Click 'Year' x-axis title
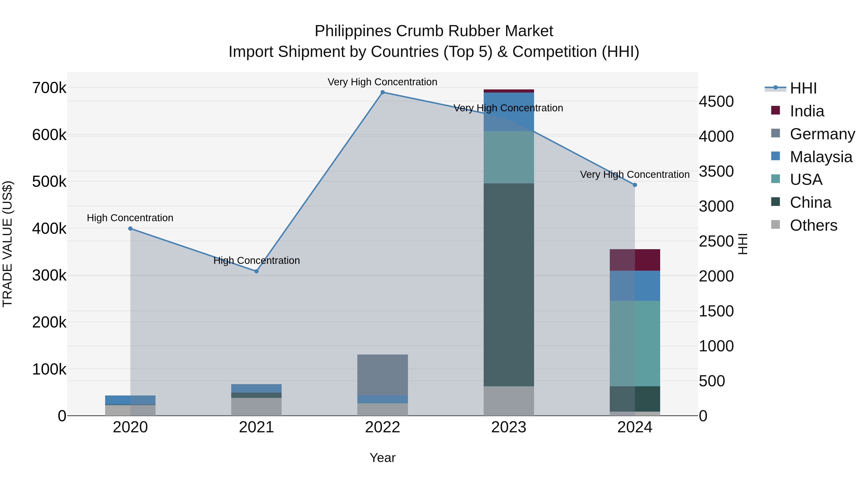The height and width of the screenshot is (488, 868). [382, 458]
